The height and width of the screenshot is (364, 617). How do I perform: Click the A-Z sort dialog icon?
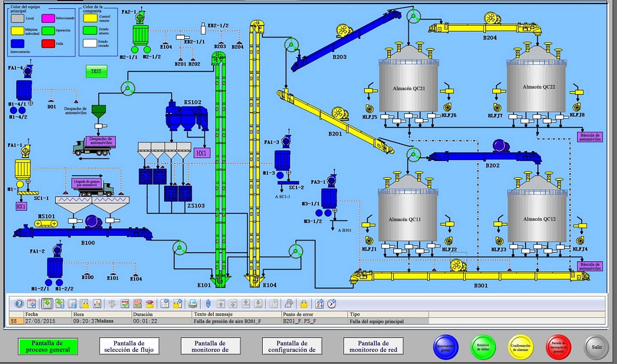point(320,304)
